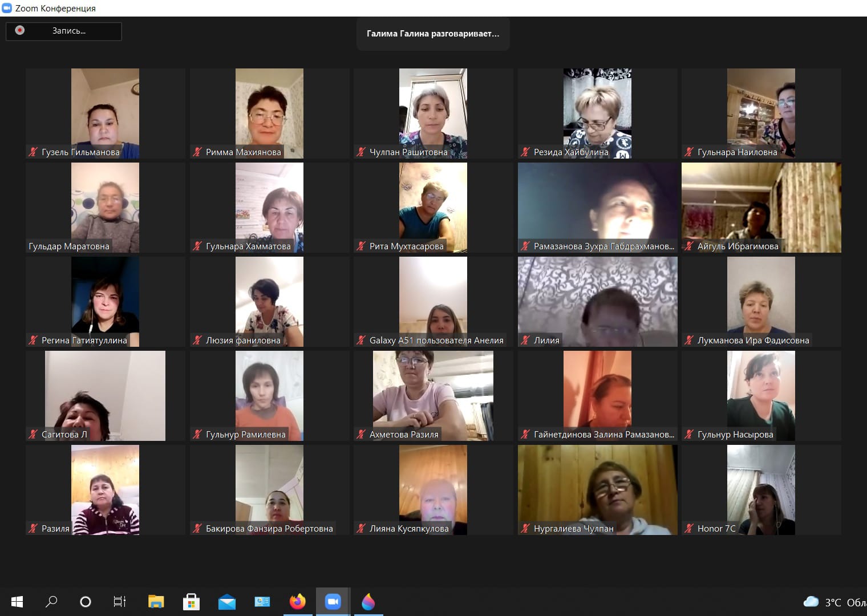Click the red recording indicator icon
This screenshot has height=616, width=867.
coord(20,30)
